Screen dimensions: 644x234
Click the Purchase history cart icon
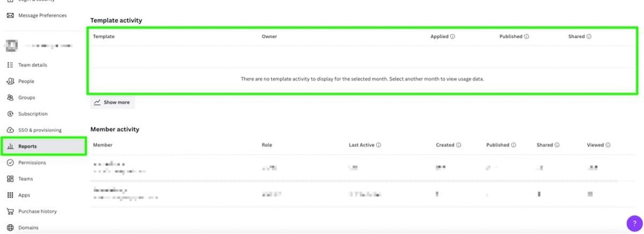pos(10,211)
